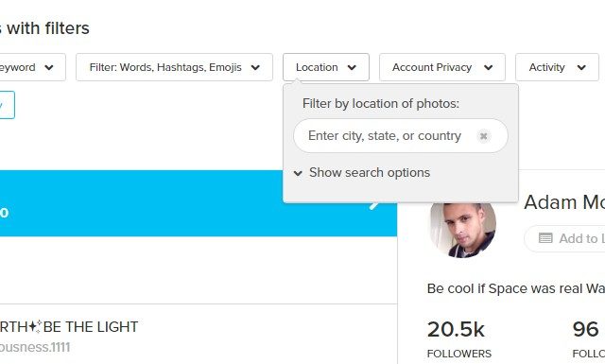Show search options in location panel
The image size is (605, 364).
[x=370, y=172]
